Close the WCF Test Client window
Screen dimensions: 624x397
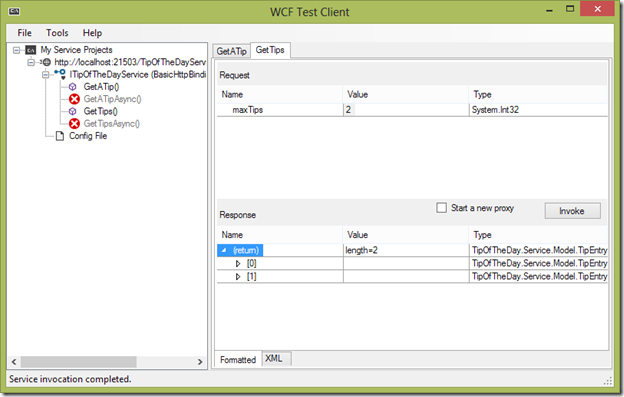(x=597, y=9)
